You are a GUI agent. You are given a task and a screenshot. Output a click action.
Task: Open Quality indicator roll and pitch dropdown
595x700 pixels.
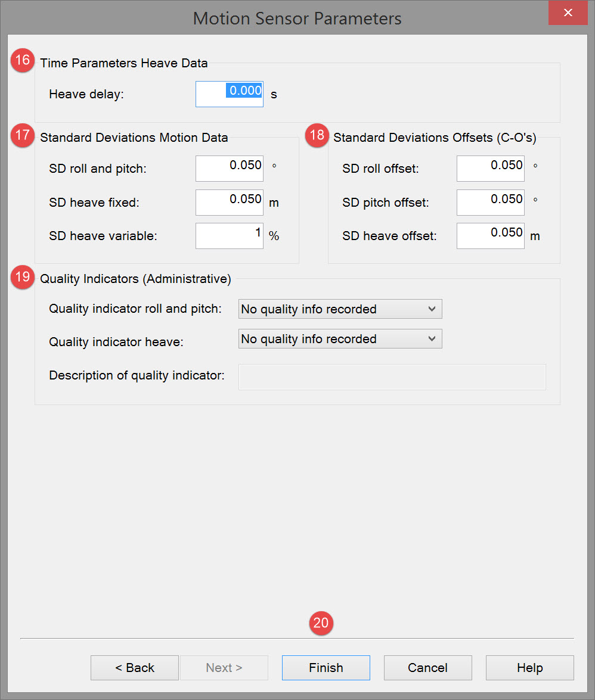point(340,309)
